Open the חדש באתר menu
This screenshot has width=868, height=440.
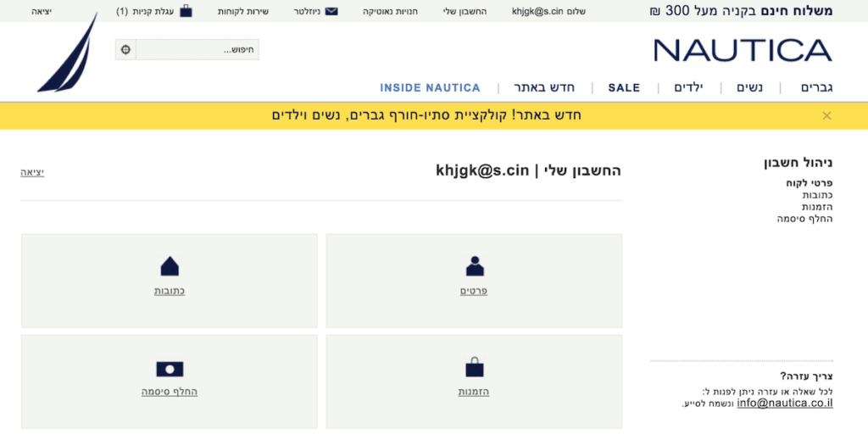(544, 87)
